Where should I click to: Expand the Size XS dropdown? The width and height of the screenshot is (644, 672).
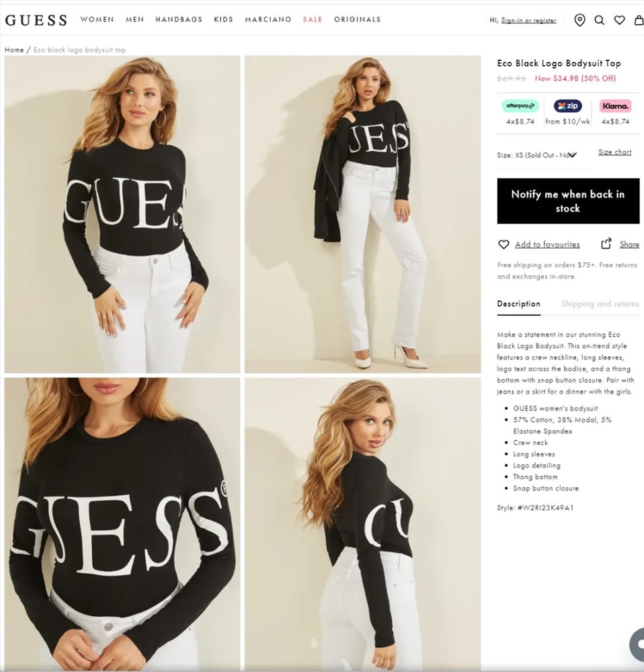click(542, 155)
